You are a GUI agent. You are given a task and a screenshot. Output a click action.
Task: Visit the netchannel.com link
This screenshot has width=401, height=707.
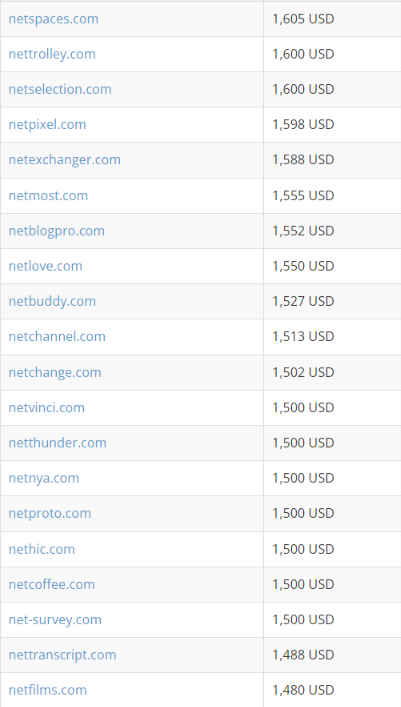57,337
